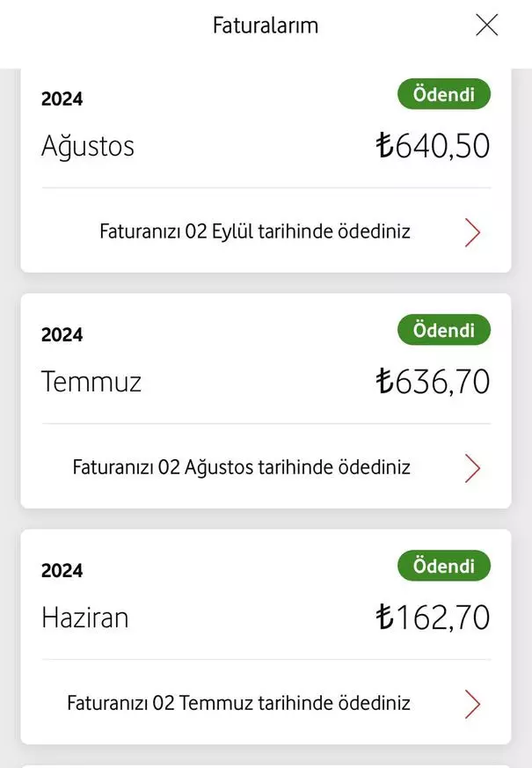Click the Ödendi badge on the Haziran bill
Viewport: 532px width, 768px height.
(443, 566)
